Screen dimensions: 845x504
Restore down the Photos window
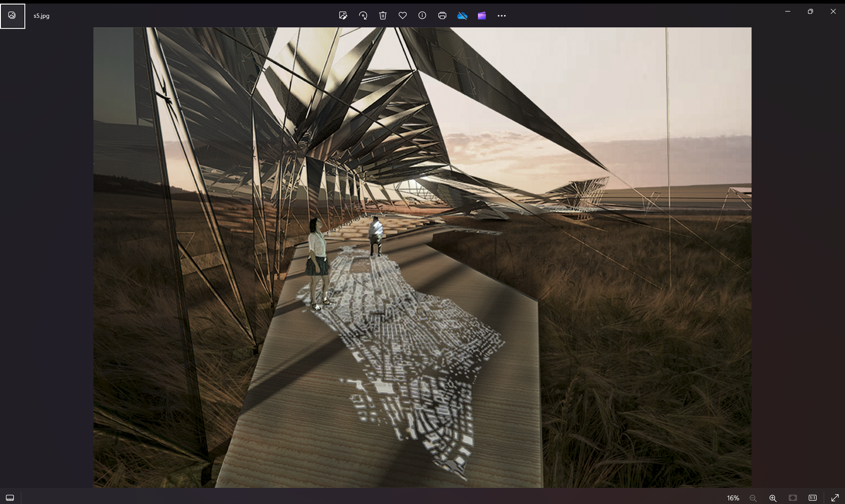[810, 11]
